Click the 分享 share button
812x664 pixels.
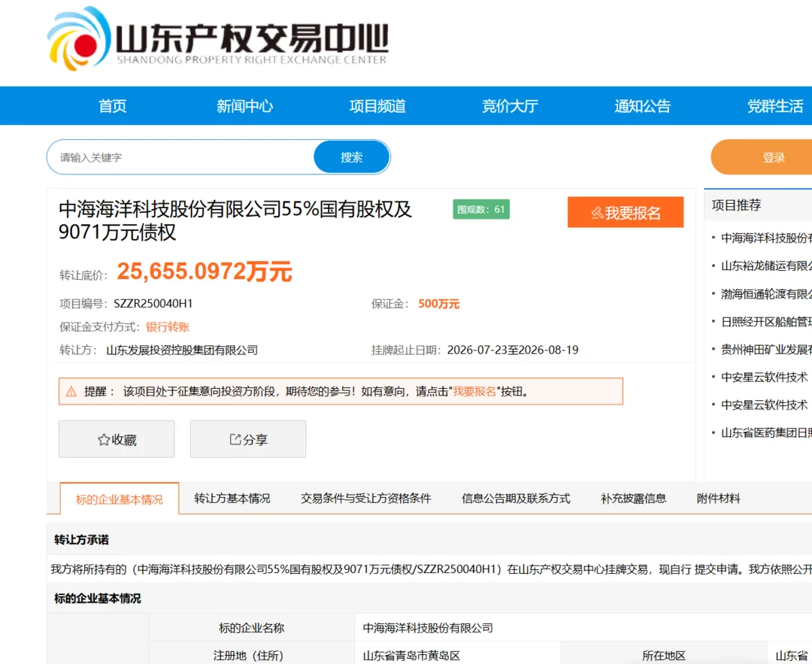point(248,439)
